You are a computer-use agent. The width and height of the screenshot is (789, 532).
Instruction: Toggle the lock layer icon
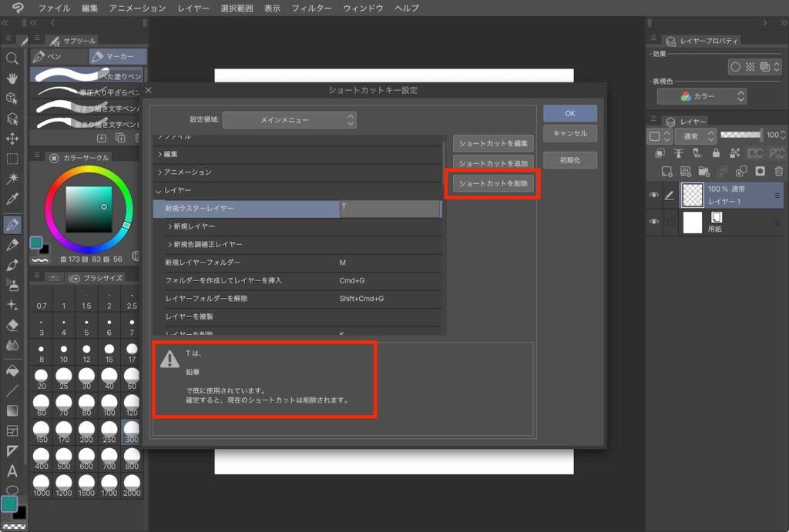point(716,153)
